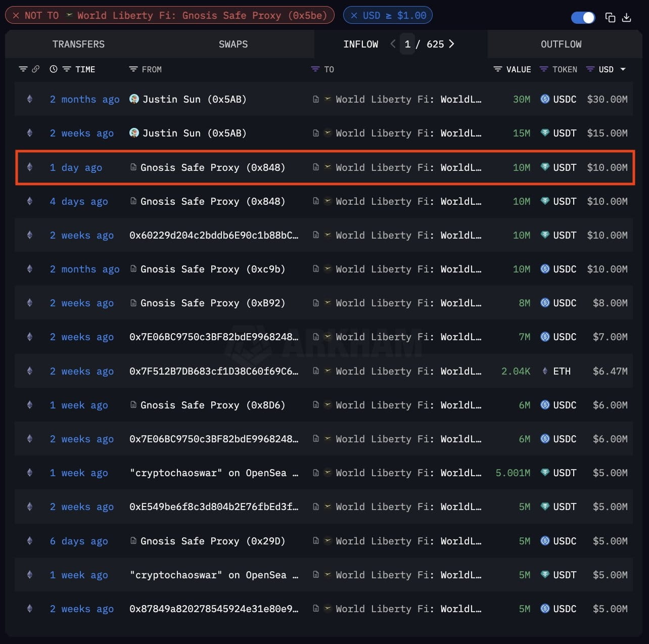Click Ethereum chain icon in 1 day ago row
649x644 pixels.
pos(30,167)
